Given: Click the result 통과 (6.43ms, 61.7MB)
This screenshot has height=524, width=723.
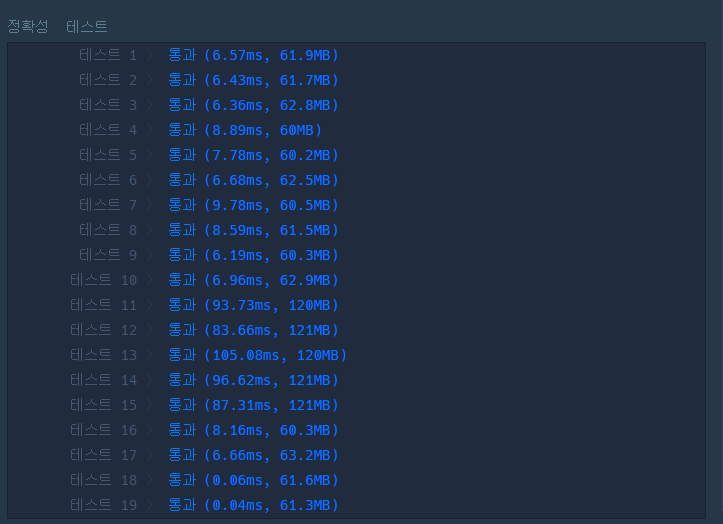Looking at the screenshot, I should click(x=253, y=80).
